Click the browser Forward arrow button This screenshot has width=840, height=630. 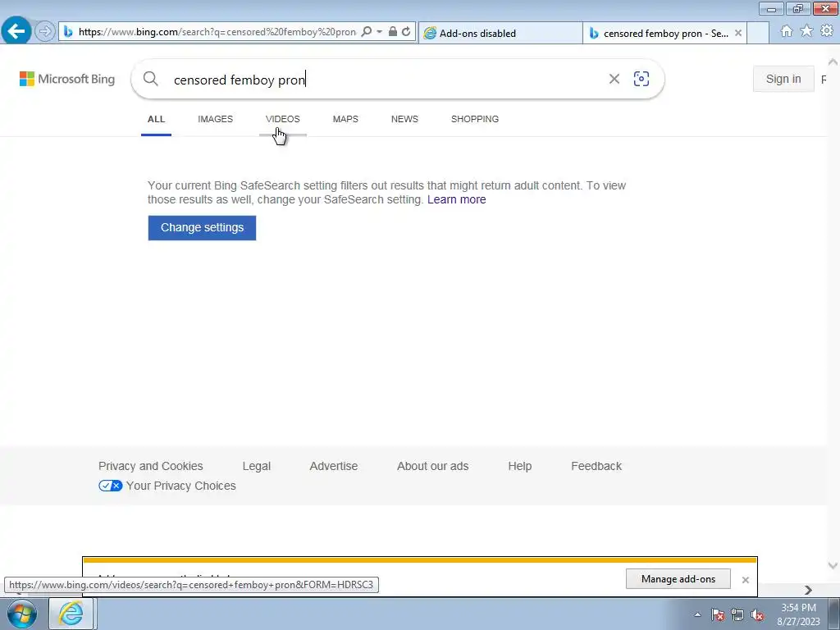pos(45,32)
